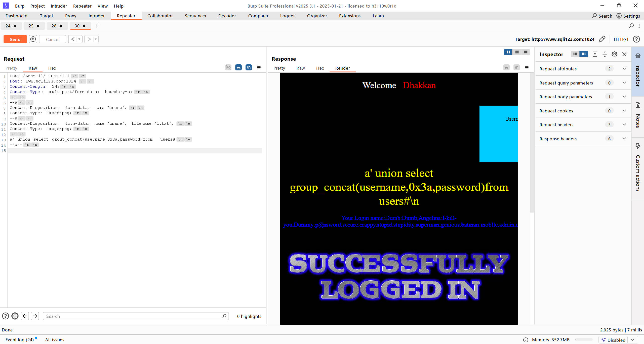Close Repeater tab 28

click(61, 26)
